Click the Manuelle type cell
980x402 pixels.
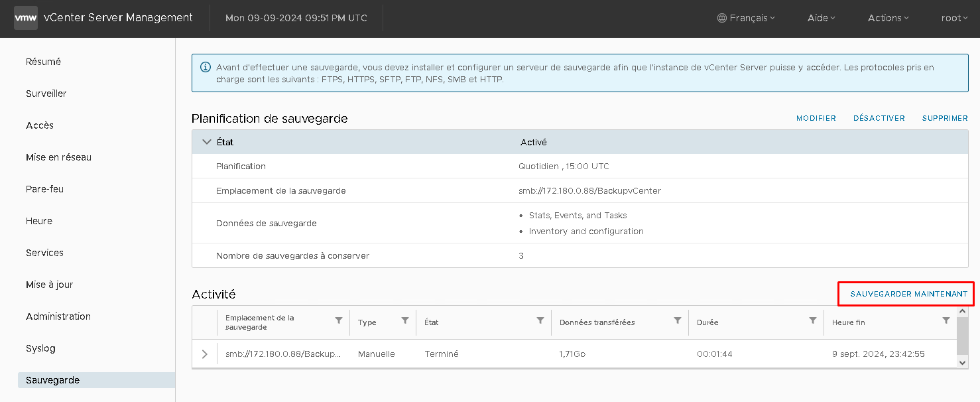377,354
